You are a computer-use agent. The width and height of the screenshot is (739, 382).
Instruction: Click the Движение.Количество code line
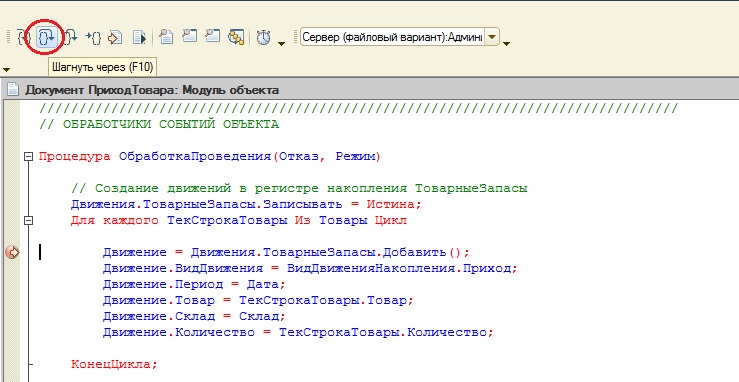tap(298, 333)
